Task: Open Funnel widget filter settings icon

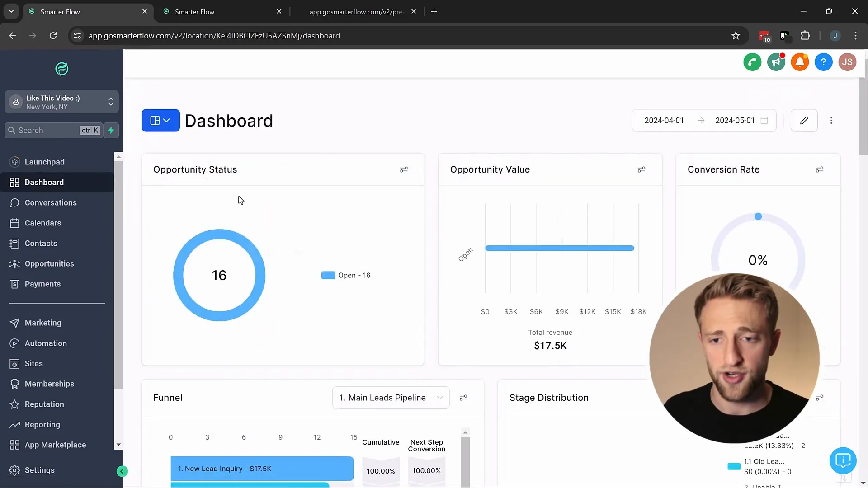Action: tap(463, 398)
